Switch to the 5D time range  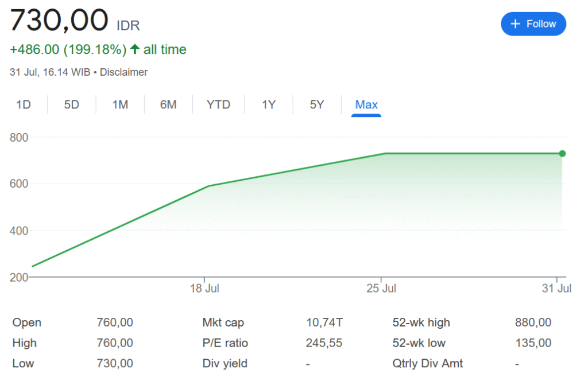coord(71,104)
